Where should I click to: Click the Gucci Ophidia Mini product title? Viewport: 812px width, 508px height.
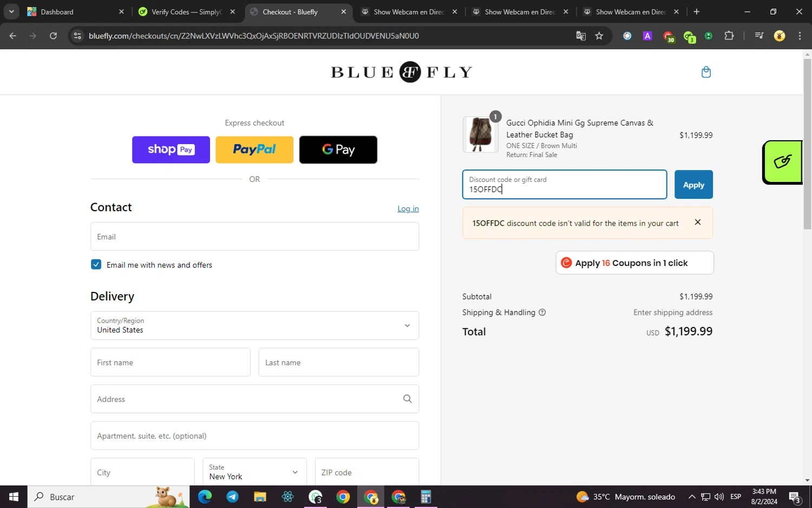coord(579,129)
